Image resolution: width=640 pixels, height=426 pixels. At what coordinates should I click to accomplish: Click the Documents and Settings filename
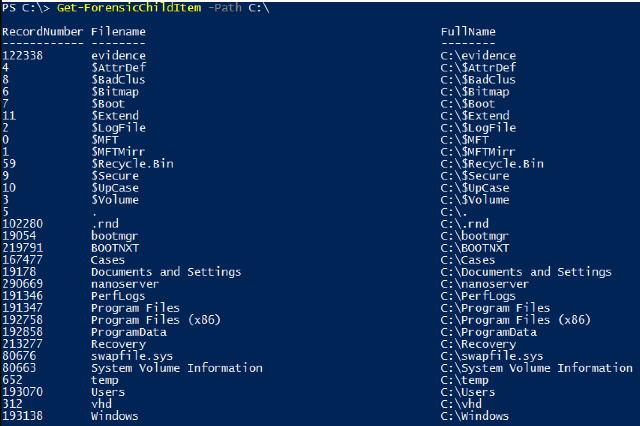coord(166,272)
